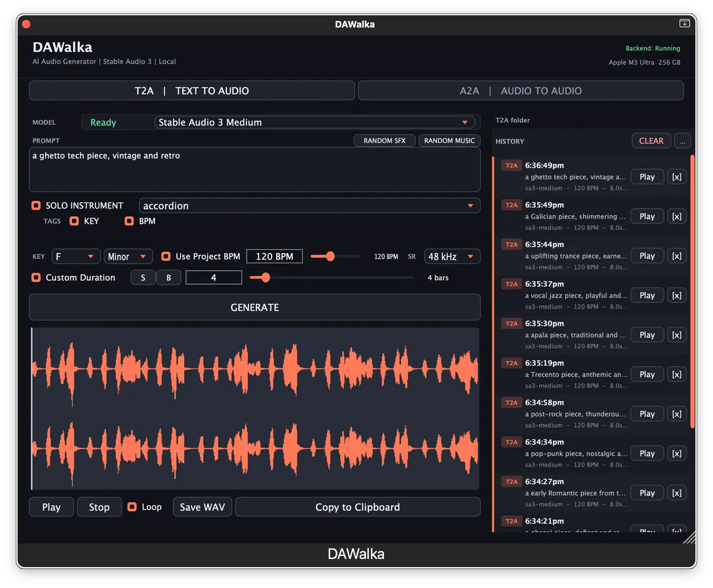Image resolution: width=713 pixels, height=588 pixels.
Task: Play the 6:35:49pm Galician piece
Action: tap(647, 216)
